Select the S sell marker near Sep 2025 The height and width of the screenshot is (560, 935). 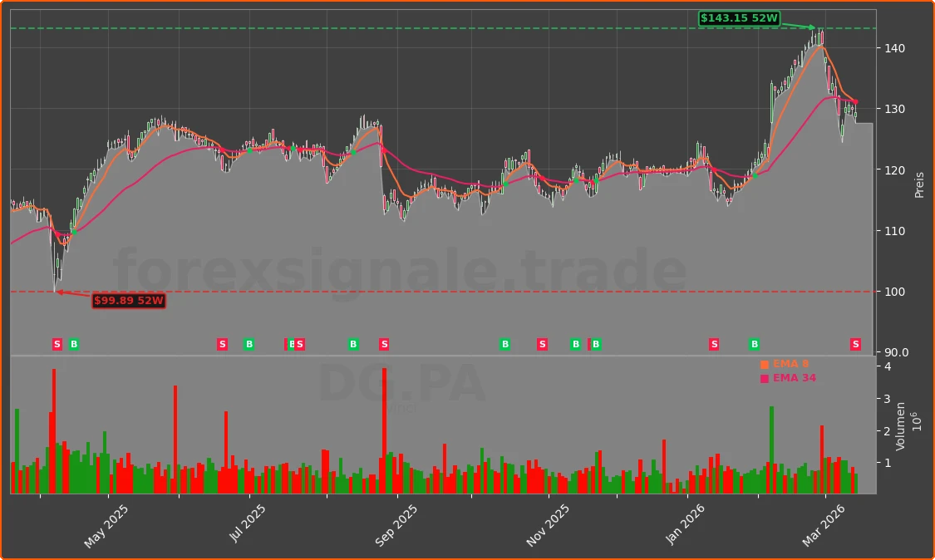click(x=383, y=343)
